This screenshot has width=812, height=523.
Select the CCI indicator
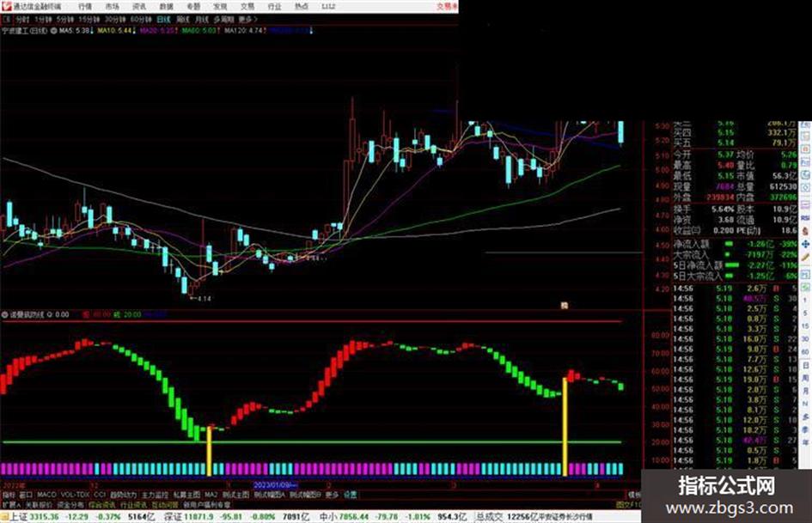coord(100,495)
